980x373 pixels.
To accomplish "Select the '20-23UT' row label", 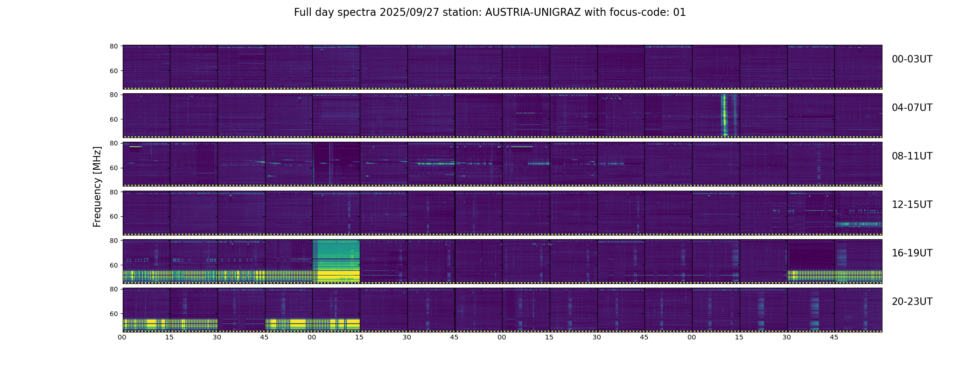I will pyautogui.click(x=912, y=302).
